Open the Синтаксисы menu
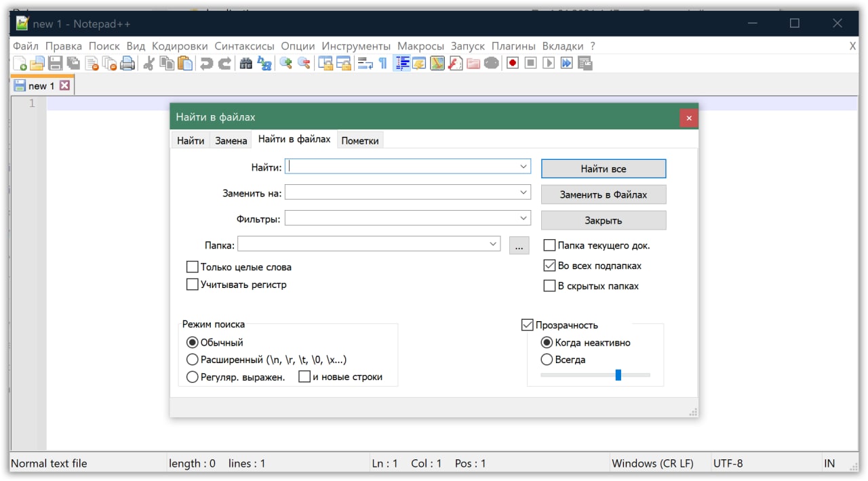 click(x=245, y=46)
